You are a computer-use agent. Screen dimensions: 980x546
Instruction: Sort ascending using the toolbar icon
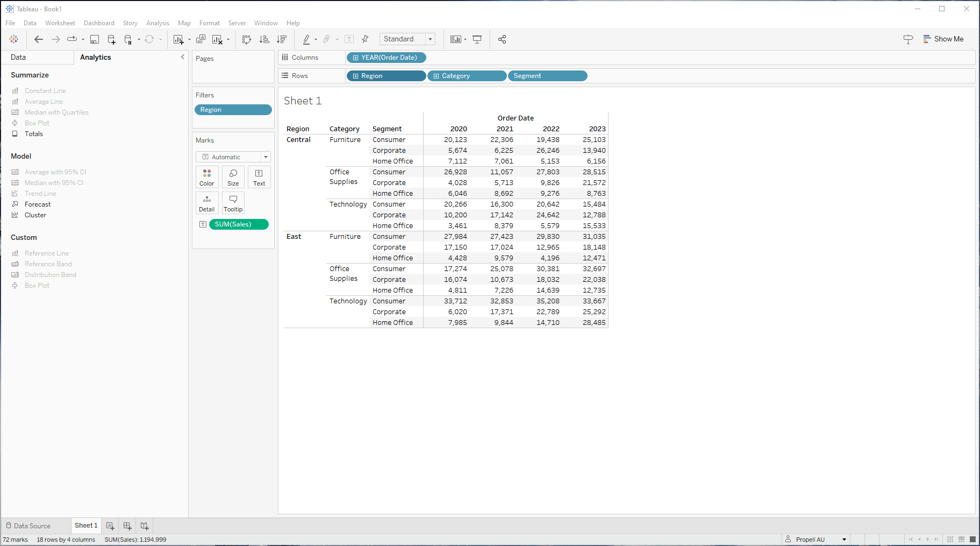[x=264, y=39]
